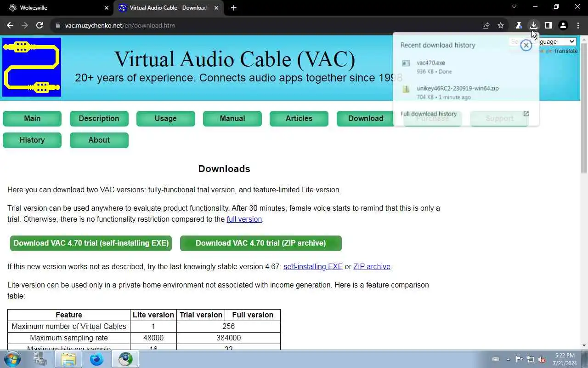Open the Manual page
The width and height of the screenshot is (588, 368).
tap(232, 118)
